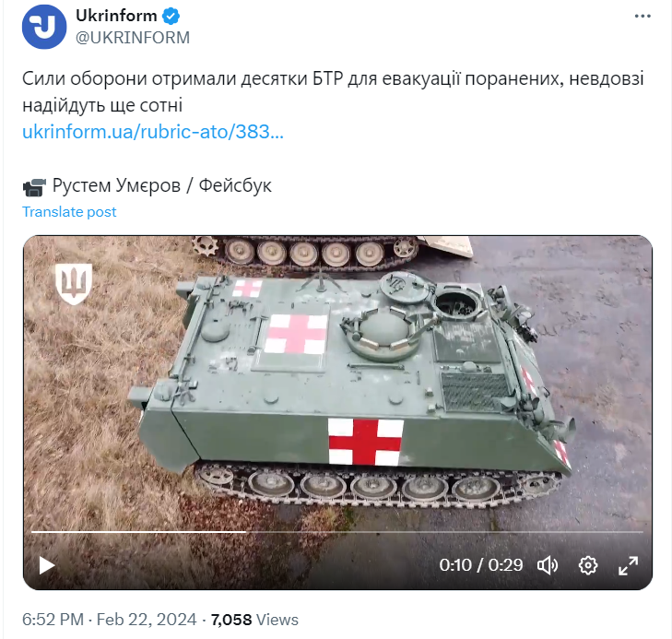Click the video time display 0:10 / 0:29
Viewport: 672px width, 639px height.
point(481,565)
